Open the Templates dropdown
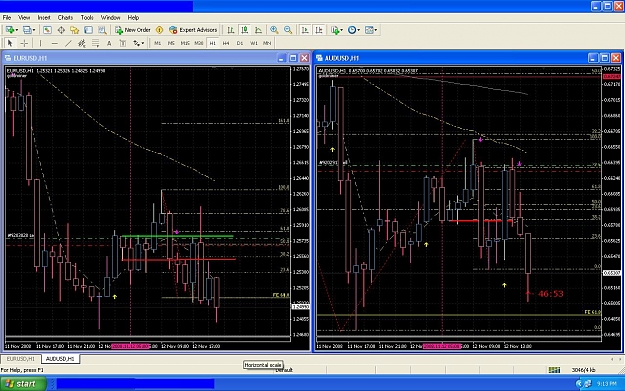Image resolution: width=625 pixels, height=391 pixels. pyautogui.click(x=371, y=30)
